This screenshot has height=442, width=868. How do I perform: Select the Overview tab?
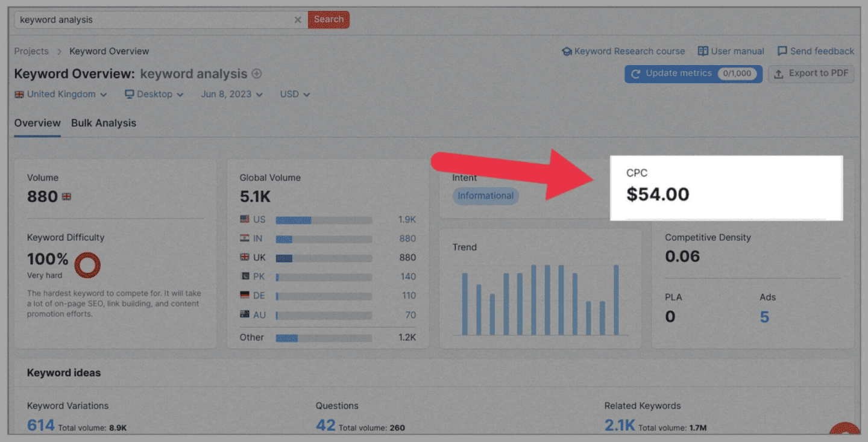pyautogui.click(x=37, y=123)
